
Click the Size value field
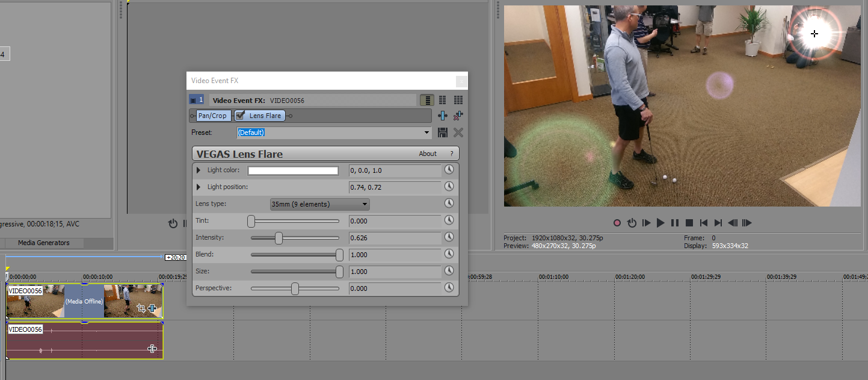[x=395, y=272]
